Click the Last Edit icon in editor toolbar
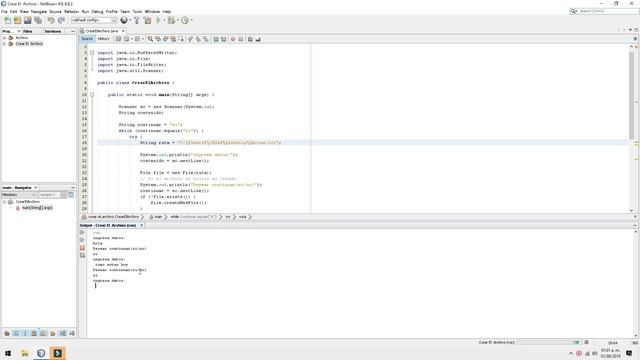The image size is (640, 360). (118, 39)
